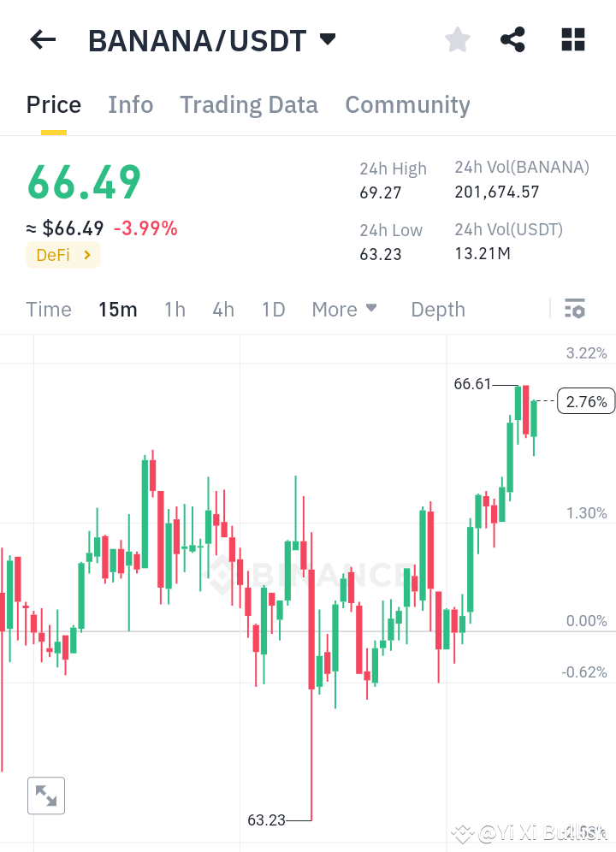Tap the 2.76% price marker on chart
The image size is (616, 852).
(585, 400)
